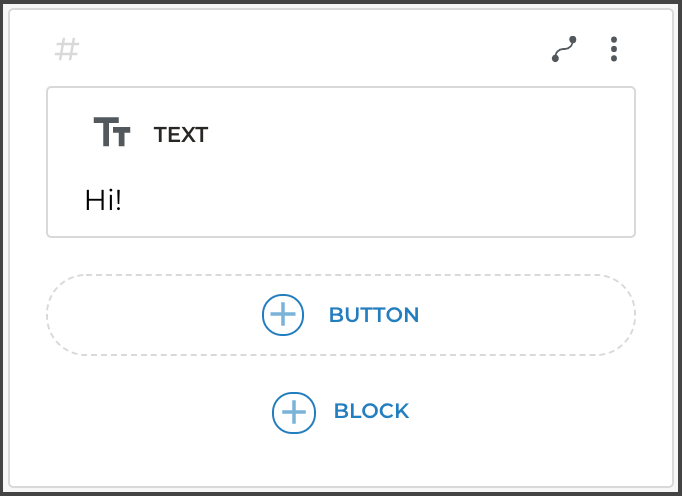Click the T-shaped glyph of the text icon
Viewport: 682px width, 496px height.
tap(106, 130)
